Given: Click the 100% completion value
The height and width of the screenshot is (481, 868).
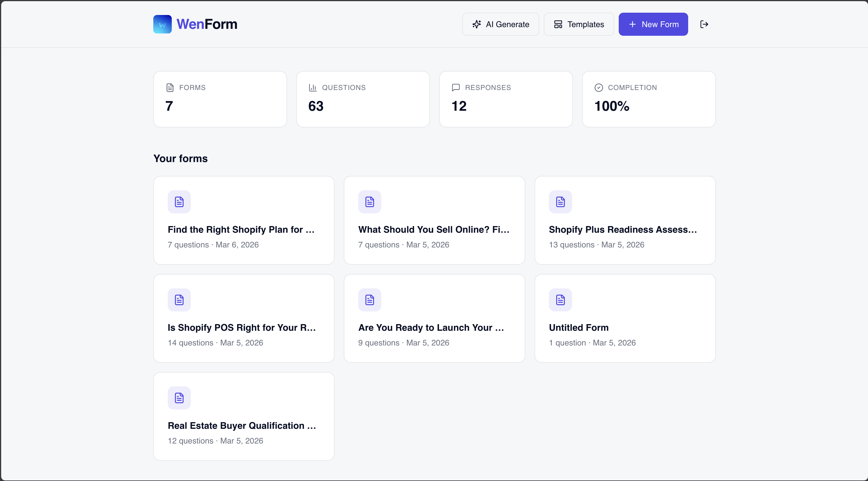Looking at the screenshot, I should 611,106.
